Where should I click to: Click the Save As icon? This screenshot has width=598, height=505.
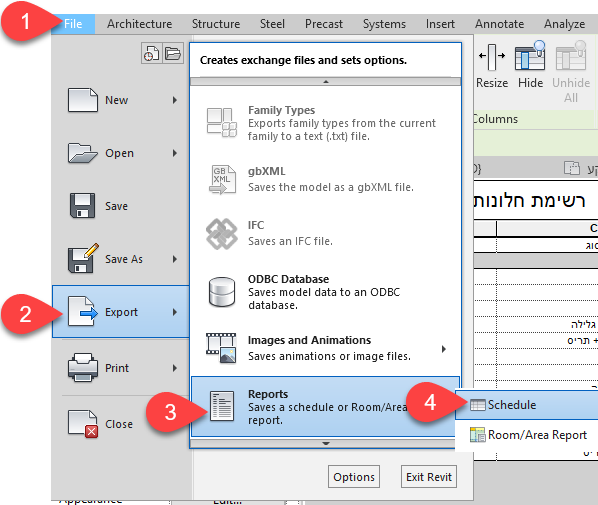[x=83, y=258]
